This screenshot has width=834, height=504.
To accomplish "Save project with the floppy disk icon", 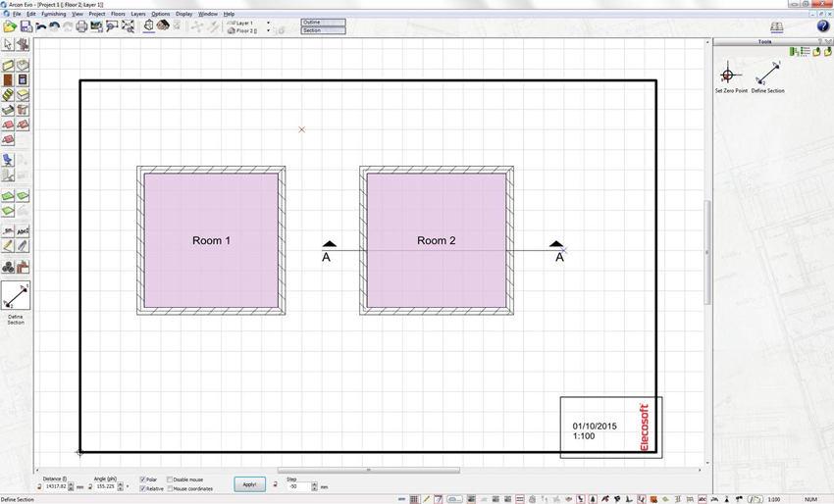I will [26, 26].
